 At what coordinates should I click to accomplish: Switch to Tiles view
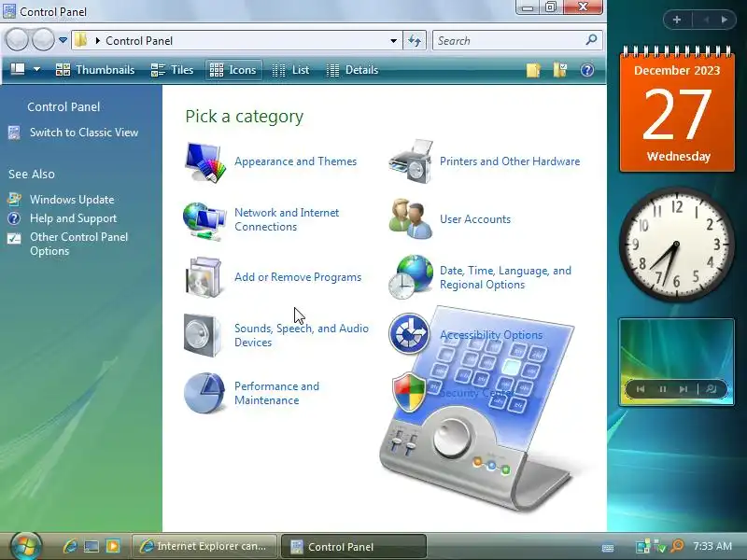point(173,70)
